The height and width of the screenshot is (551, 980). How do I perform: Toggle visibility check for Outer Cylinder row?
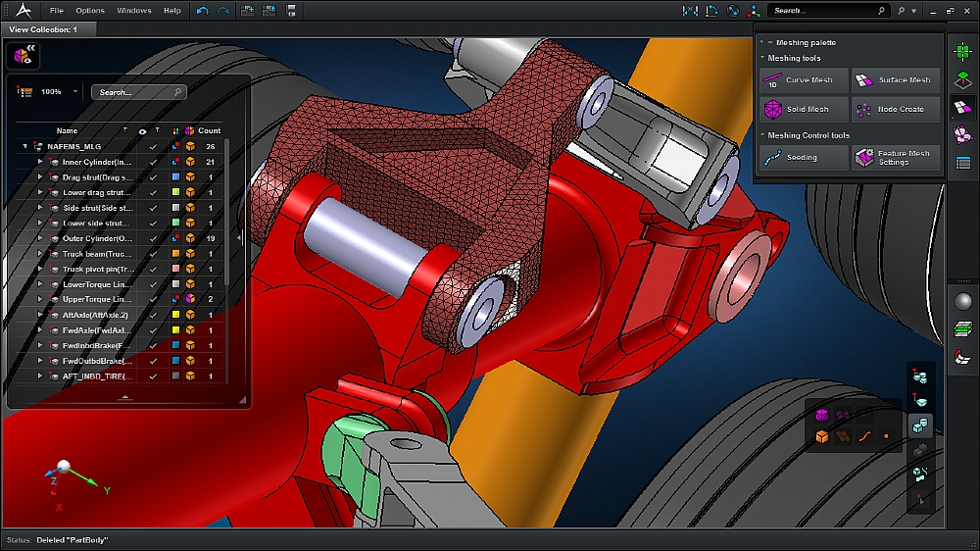(x=153, y=239)
